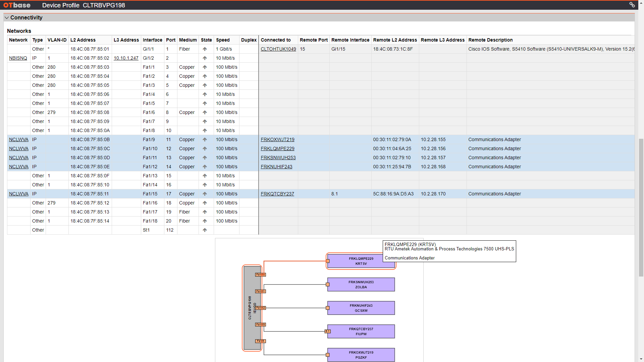Image resolution: width=644 pixels, height=362 pixels.
Task: Select the FRKLQMPE229 KRTSV diagram node
Action: 361,261
